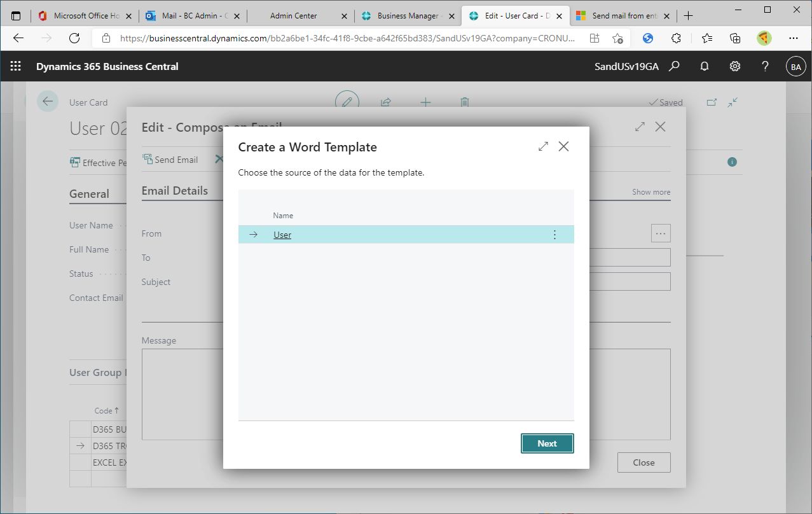Click the Send Email action icon
The width and height of the screenshot is (812, 514).
coord(148,159)
